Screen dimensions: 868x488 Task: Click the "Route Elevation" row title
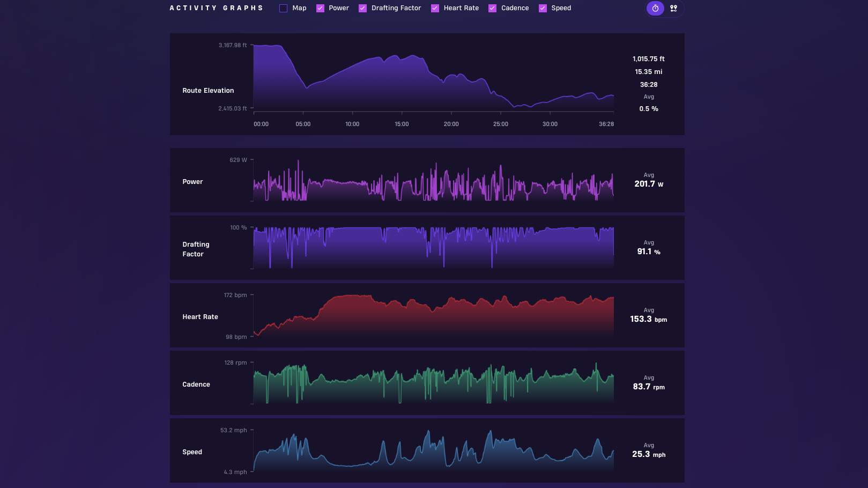(208, 91)
